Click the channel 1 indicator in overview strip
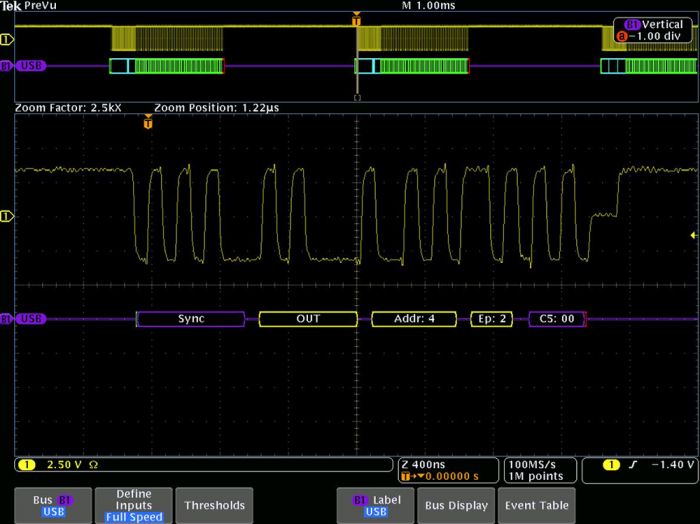The image size is (700, 524). coord(7,40)
